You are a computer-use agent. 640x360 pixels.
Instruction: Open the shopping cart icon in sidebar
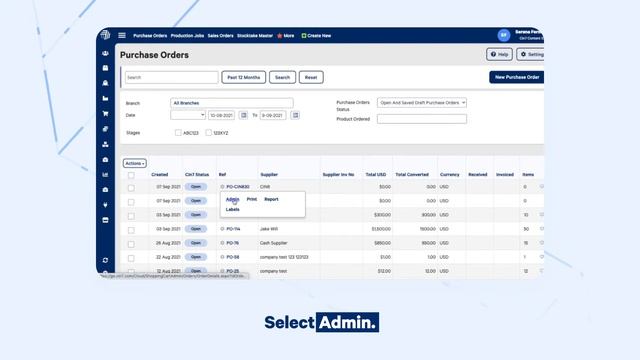click(x=105, y=113)
